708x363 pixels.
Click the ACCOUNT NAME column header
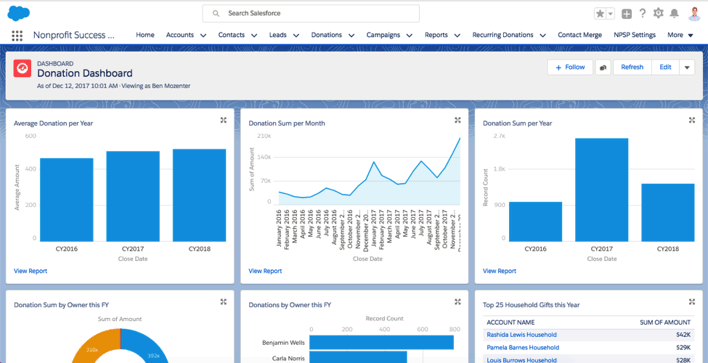[x=510, y=322]
